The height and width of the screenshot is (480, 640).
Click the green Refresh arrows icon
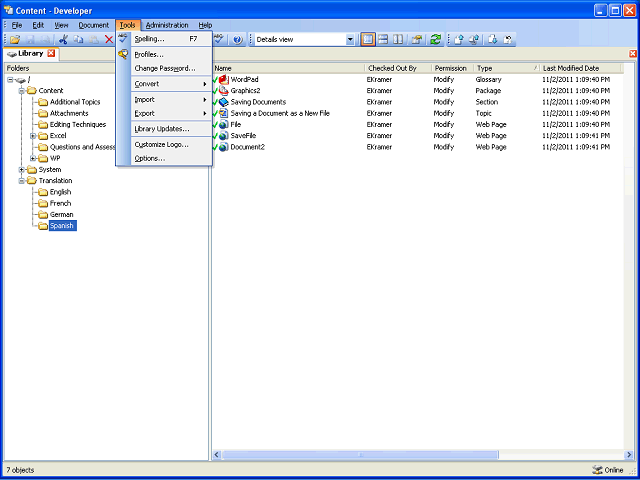436,40
